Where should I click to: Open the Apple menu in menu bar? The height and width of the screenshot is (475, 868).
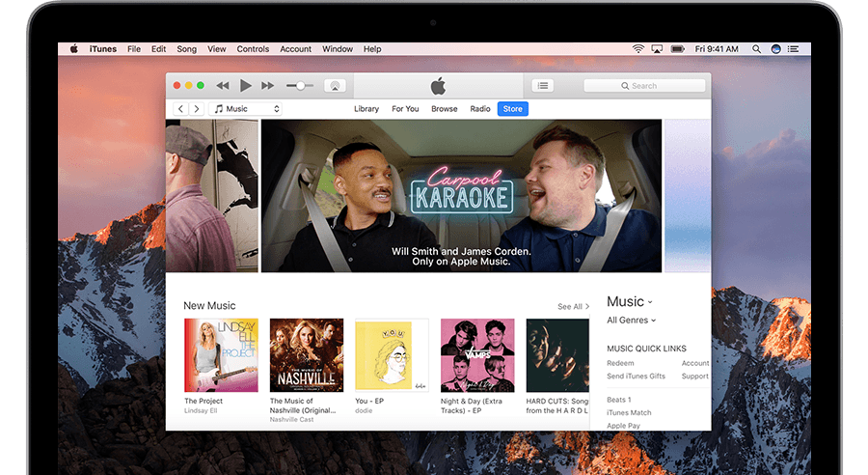73,49
